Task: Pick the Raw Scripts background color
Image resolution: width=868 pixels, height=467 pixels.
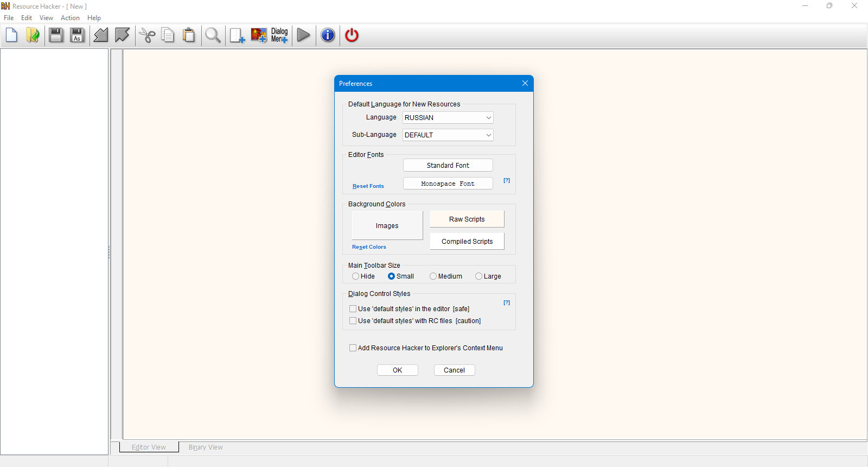Action: tap(467, 219)
